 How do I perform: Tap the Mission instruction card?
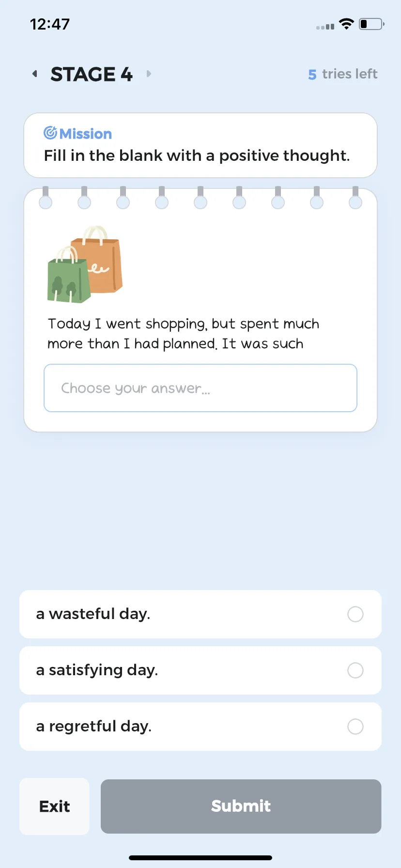(200, 145)
